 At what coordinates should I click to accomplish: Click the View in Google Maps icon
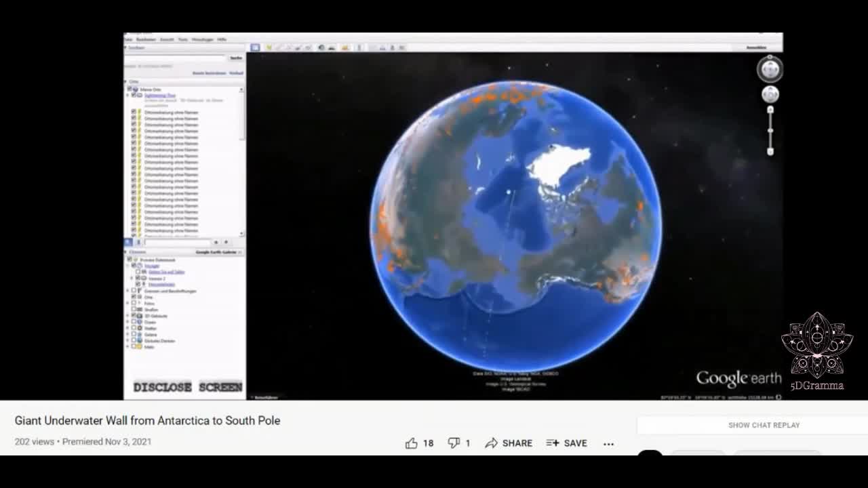(x=401, y=47)
